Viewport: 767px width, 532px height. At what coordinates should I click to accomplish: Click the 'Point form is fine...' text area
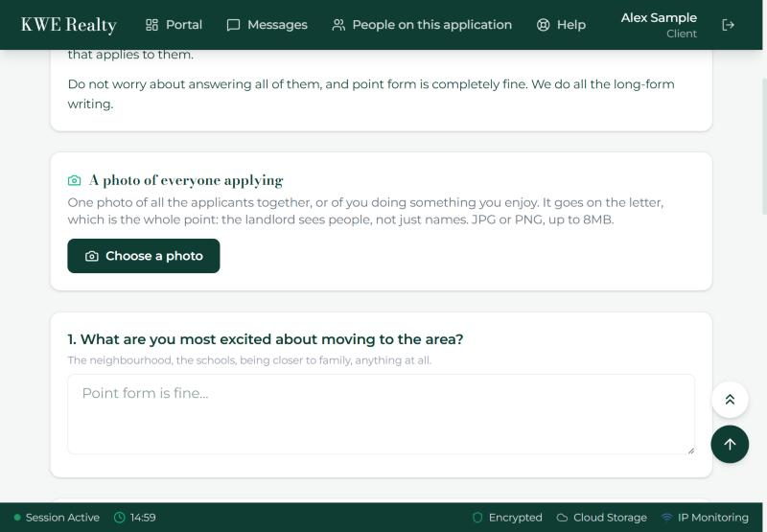pos(381,414)
